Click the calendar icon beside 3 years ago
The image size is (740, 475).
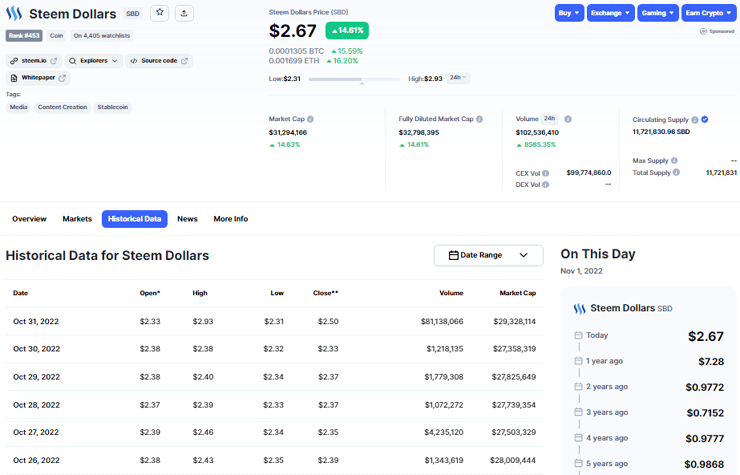[578, 412]
